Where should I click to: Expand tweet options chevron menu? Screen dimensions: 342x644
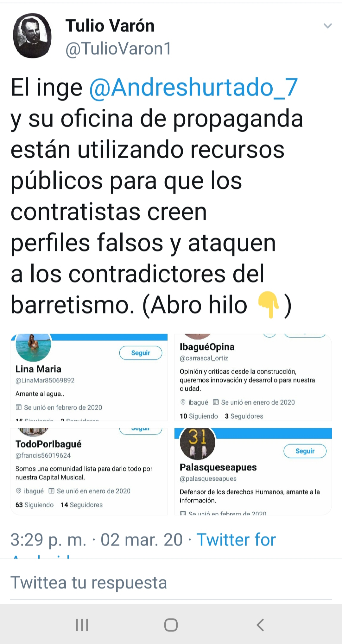tap(327, 26)
